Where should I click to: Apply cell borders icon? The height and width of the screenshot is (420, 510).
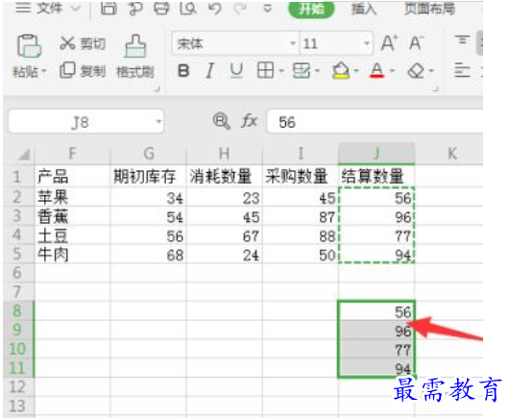265,70
